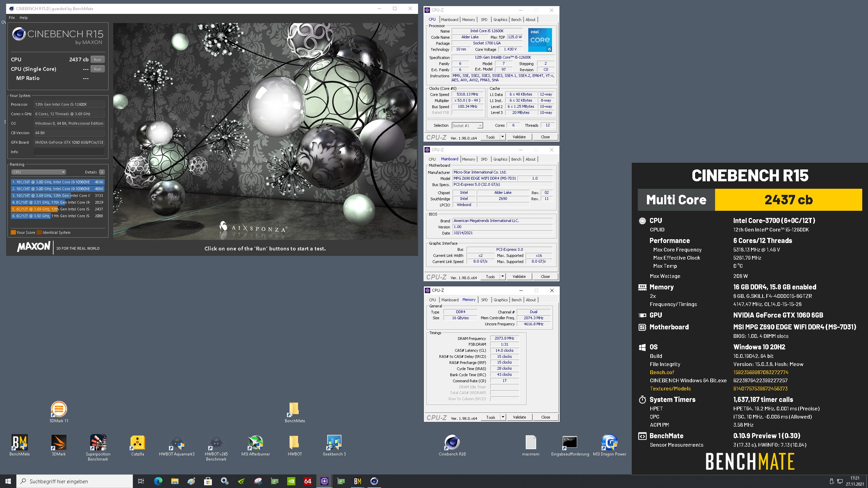This screenshot has width=868, height=488.
Task: Switch to BenchMate BM taskbar icon
Action: pyautogui.click(x=357, y=481)
